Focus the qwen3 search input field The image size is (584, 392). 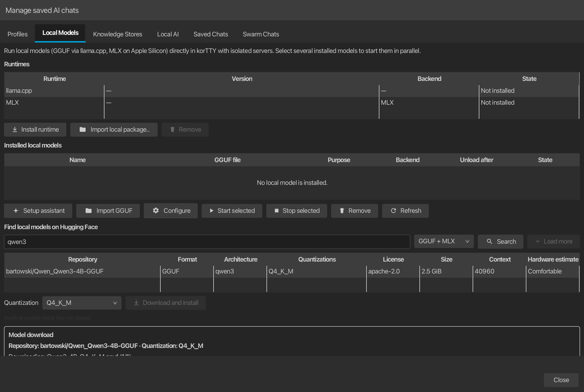pyautogui.click(x=207, y=242)
